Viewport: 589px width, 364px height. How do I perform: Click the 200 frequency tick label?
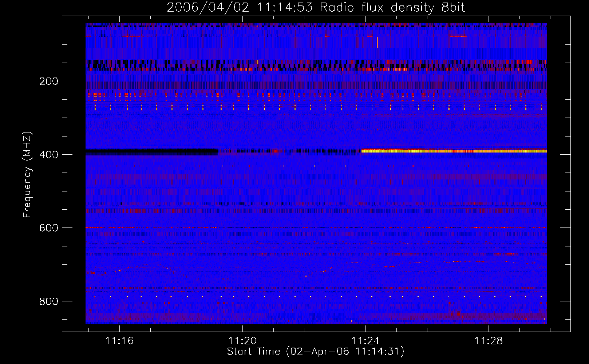49,81
